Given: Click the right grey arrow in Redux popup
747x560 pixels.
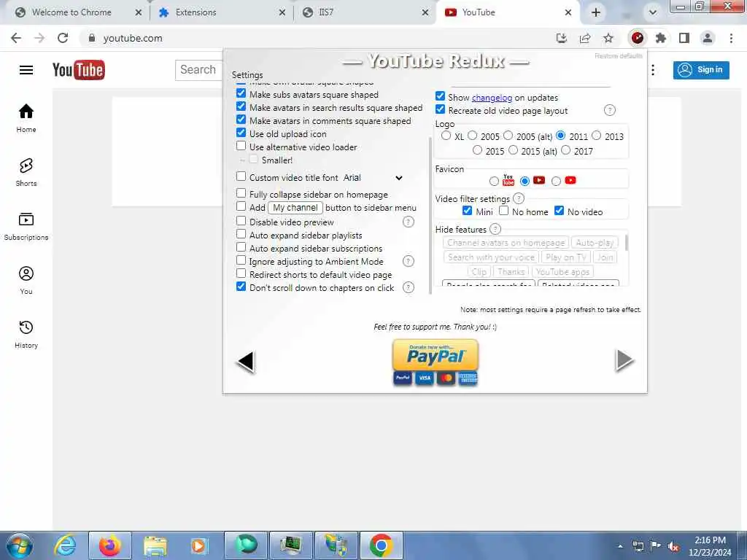Looking at the screenshot, I should (624, 360).
